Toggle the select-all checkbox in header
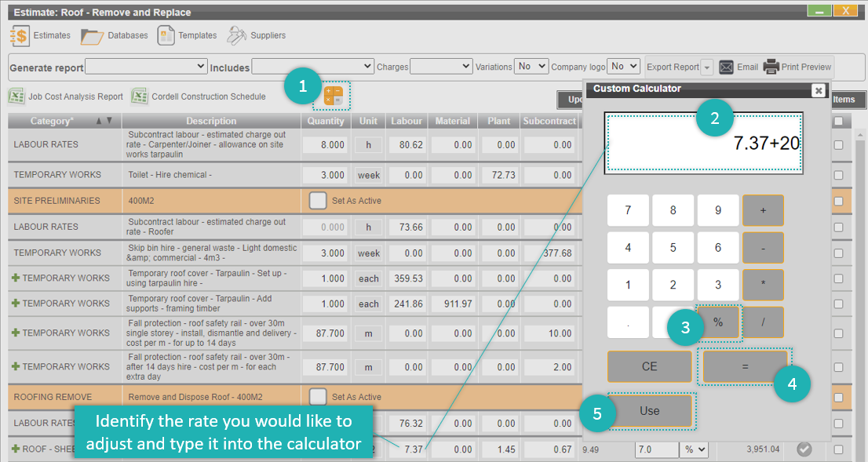 pos(839,121)
